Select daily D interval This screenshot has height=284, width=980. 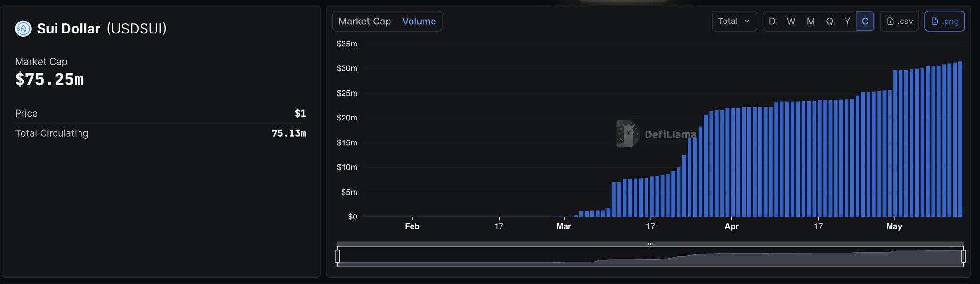[x=772, y=21]
